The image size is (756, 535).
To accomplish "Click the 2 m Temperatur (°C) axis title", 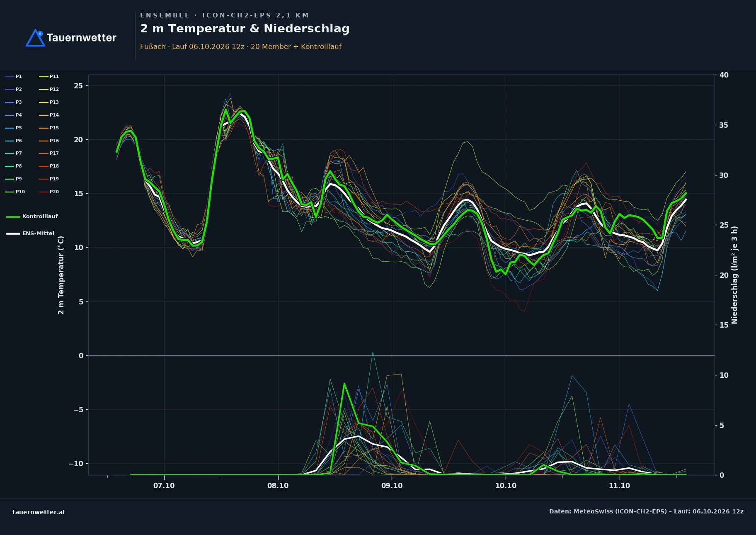I will 61,275.
